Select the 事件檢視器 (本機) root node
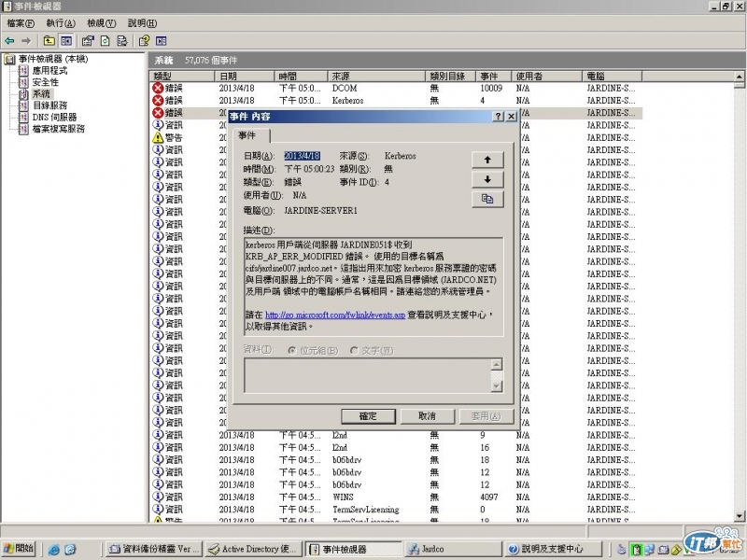Image resolution: width=747 pixels, height=560 pixels. 53,59
